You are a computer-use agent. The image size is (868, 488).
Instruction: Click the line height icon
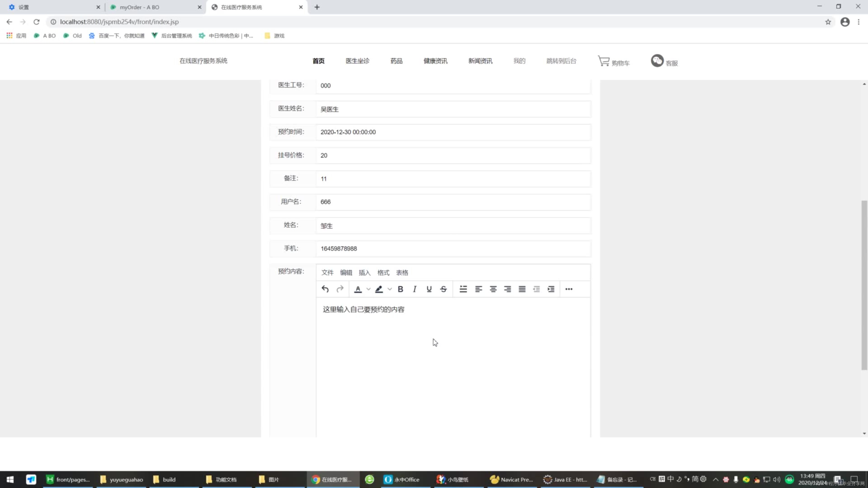(463, 289)
